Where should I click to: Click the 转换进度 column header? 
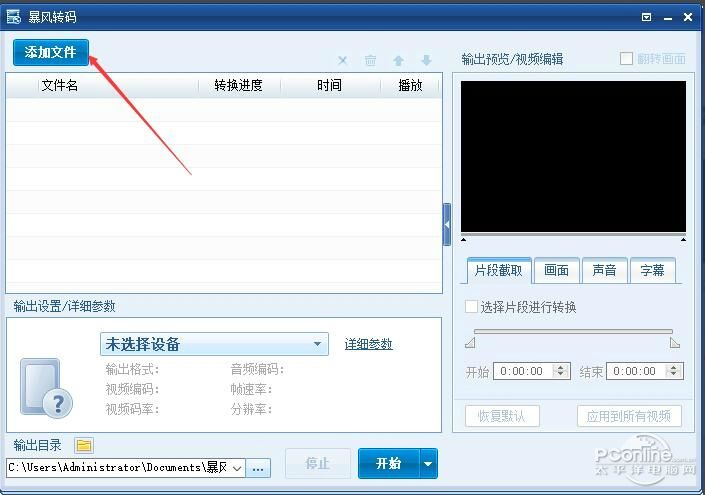(x=239, y=85)
